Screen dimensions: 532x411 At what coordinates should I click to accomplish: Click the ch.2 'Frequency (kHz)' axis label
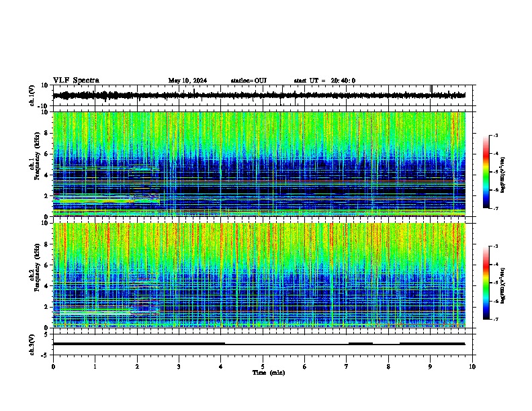[x=37, y=267]
